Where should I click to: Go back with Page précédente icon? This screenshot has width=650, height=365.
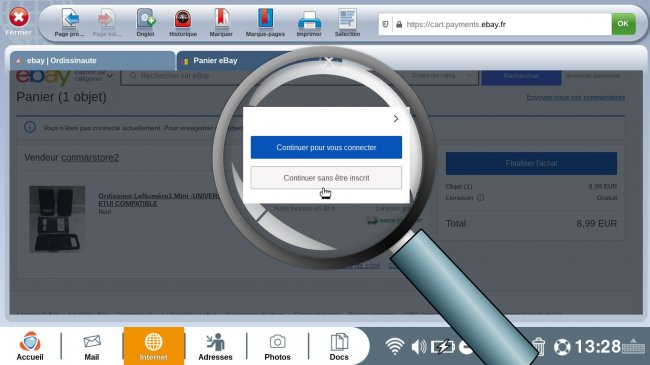point(70,19)
